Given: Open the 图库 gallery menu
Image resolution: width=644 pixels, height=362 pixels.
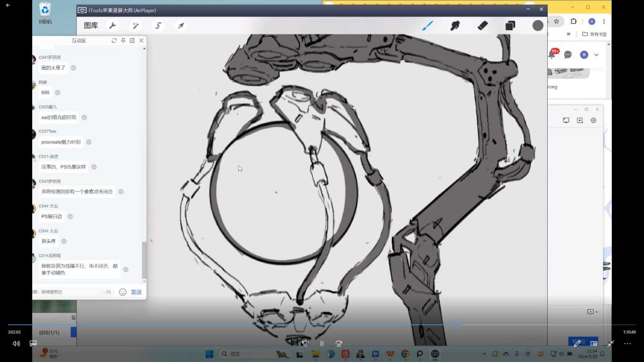Looking at the screenshot, I should pyautogui.click(x=91, y=26).
